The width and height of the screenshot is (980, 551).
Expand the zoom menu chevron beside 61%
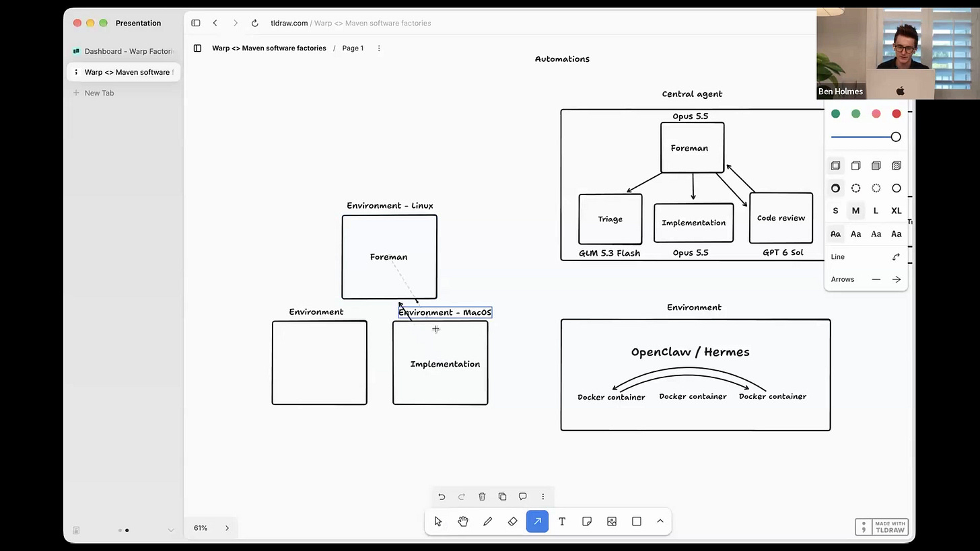[227, 528]
